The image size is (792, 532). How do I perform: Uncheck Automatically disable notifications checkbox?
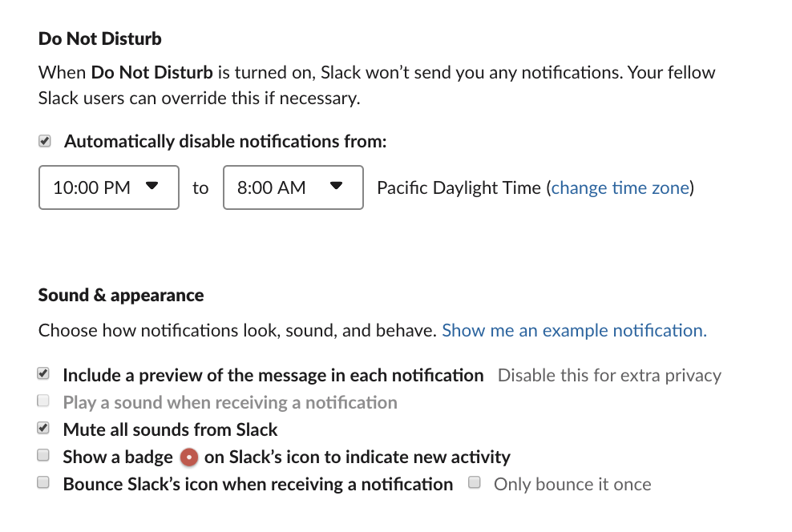click(45, 141)
